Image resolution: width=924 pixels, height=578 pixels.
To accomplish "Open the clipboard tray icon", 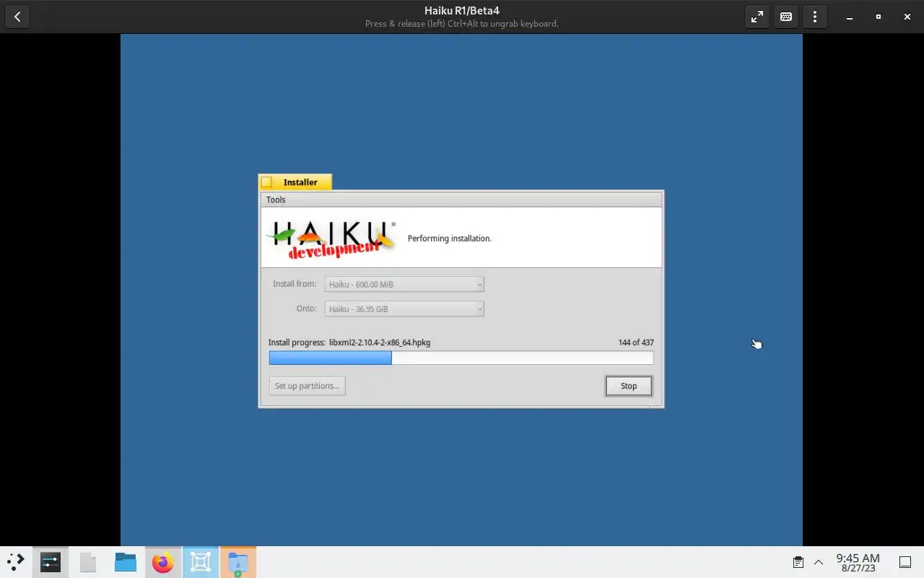I will [798, 562].
